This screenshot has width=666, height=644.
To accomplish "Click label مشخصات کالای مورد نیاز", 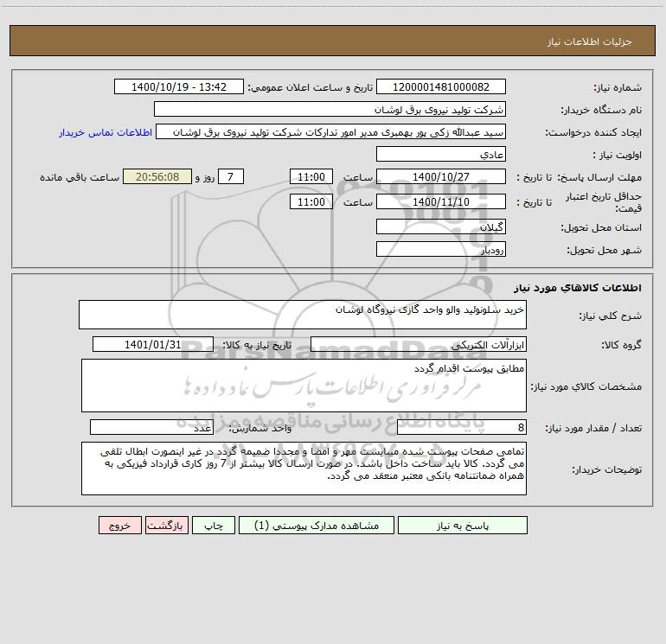I will 586,386.
